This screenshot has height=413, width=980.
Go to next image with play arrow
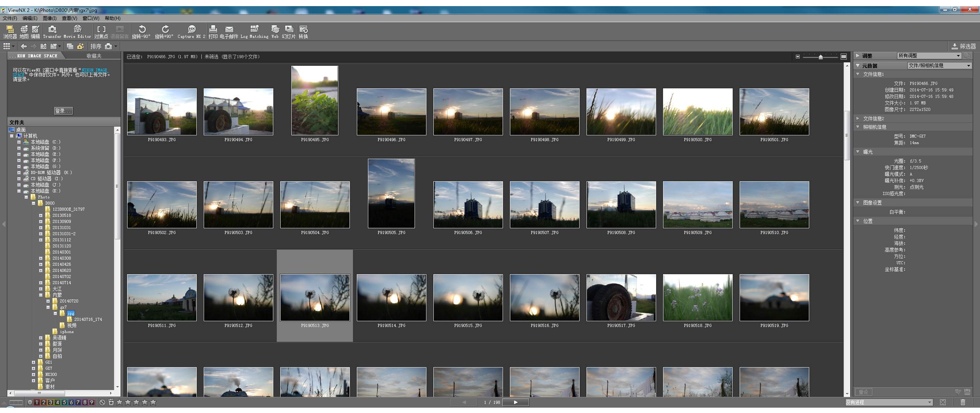(516, 402)
